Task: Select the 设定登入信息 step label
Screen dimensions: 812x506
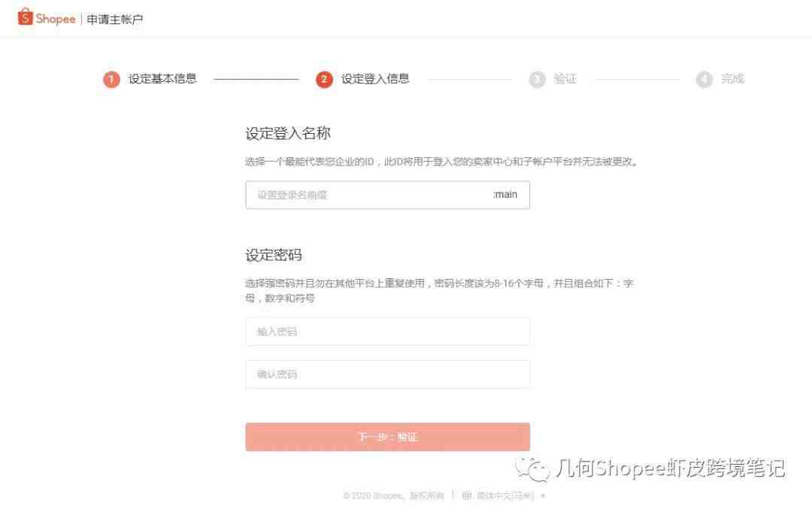Action: (x=375, y=79)
